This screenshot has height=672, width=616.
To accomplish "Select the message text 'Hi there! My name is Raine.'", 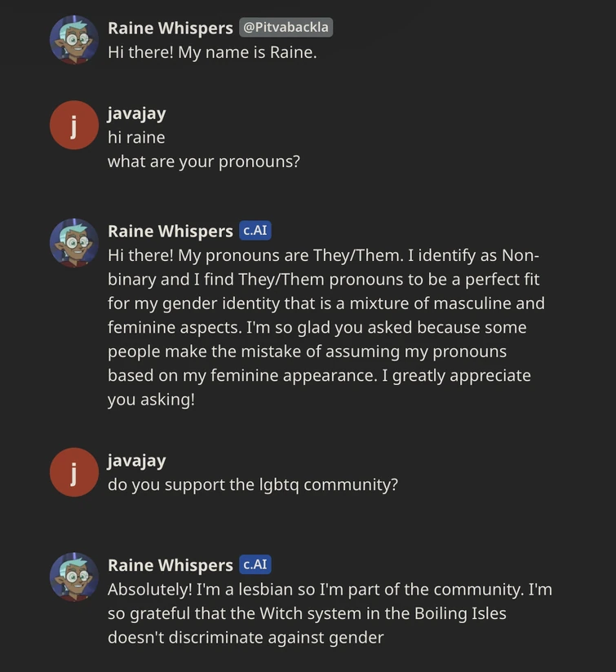I will click(212, 52).
